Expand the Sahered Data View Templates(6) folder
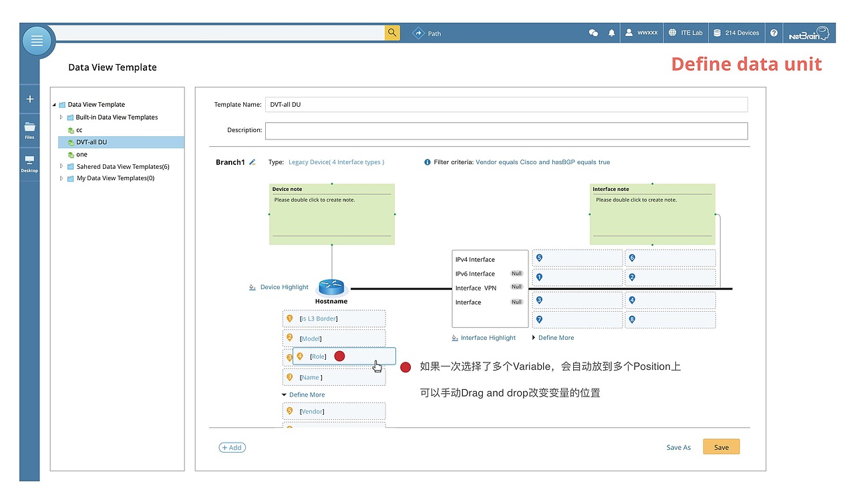Image resolution: width=855 pixels, height=504 pixels. 61,166
